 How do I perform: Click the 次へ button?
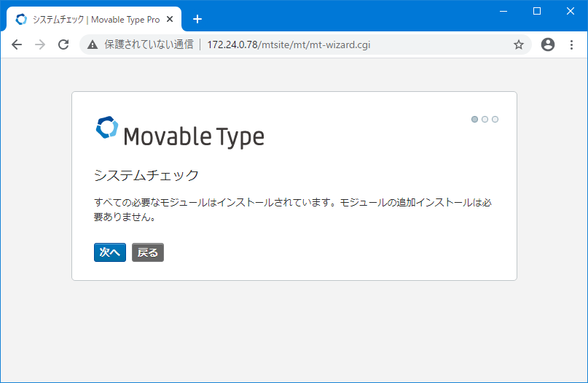pos(110,252)
